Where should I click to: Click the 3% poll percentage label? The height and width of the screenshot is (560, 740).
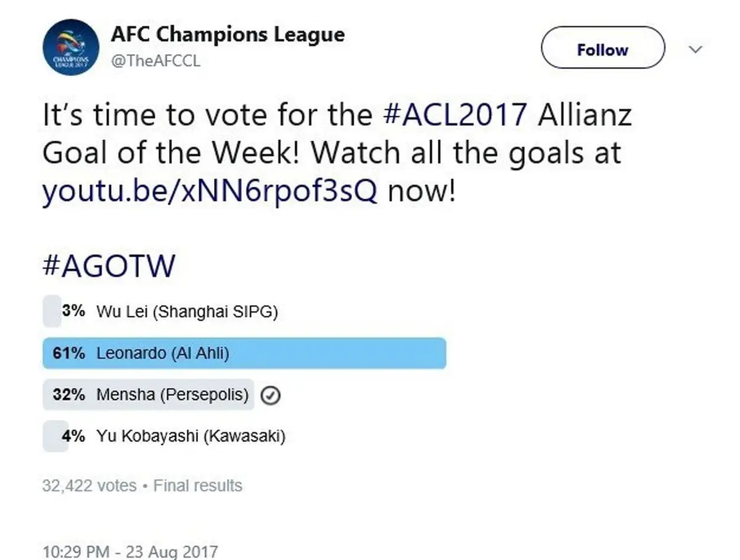point(73,312)
